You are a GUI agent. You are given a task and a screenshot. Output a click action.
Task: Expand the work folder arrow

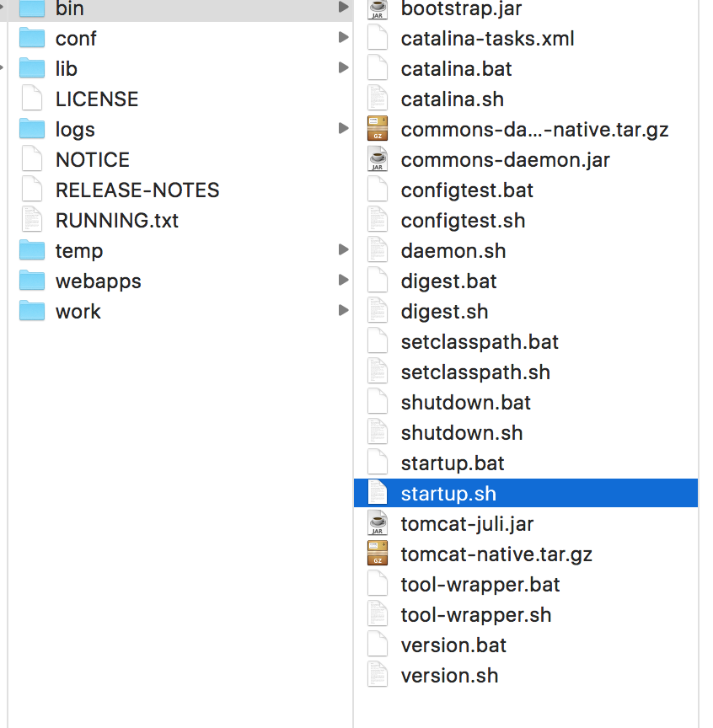[x=343, y=310]
